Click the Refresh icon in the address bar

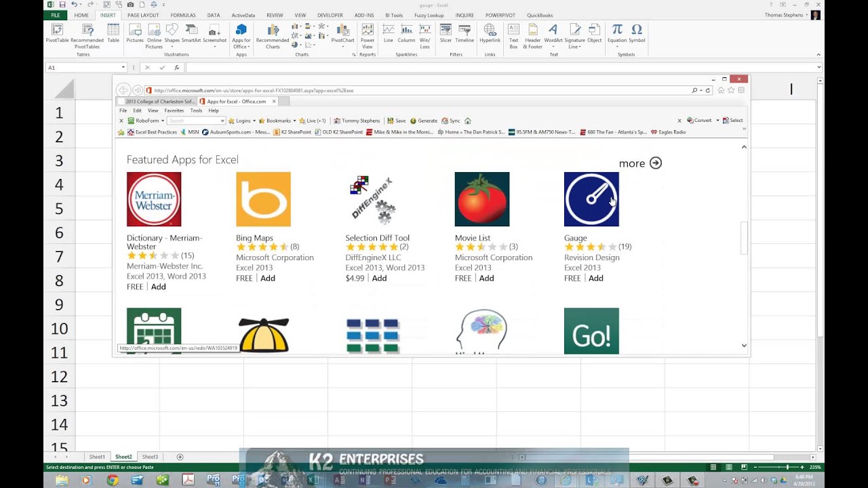click(x=707, y=90)
